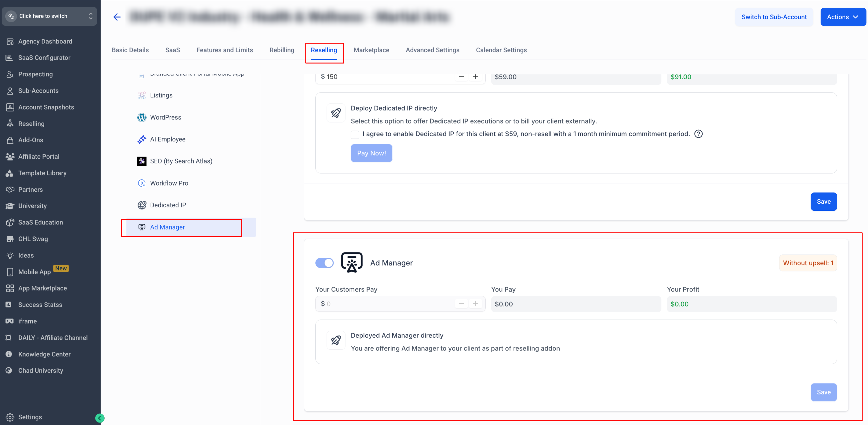Image resolution: width=868 pixels, height=425 pixels.
Task: Save the Dedicated IP settings
Action: pyautogui.click(x=823, y=201)
